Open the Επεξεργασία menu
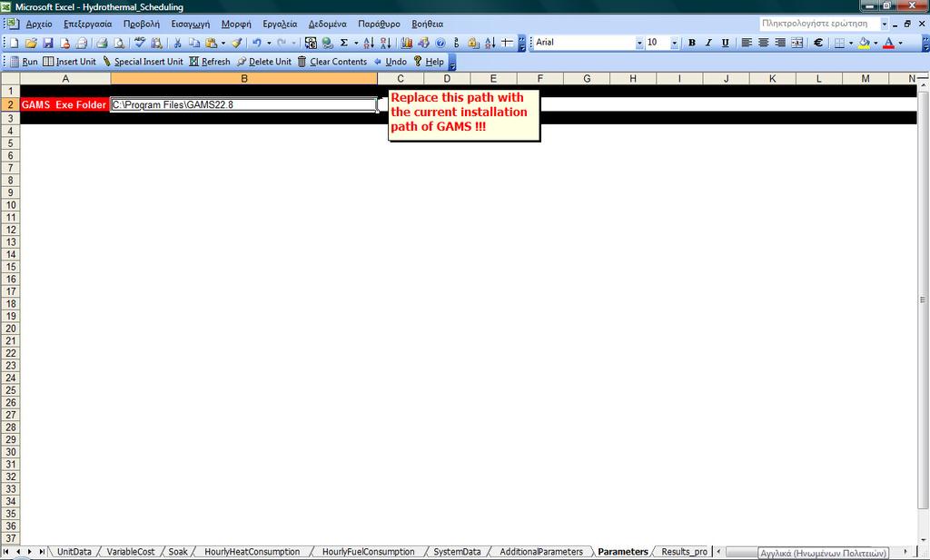This screenshot has width=930, height=560. [88, 24]
